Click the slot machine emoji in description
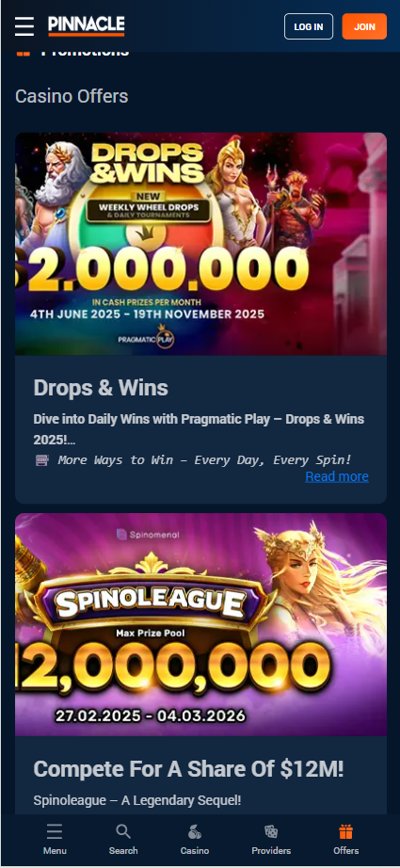 pyautogui.click(x=42, y=460)
